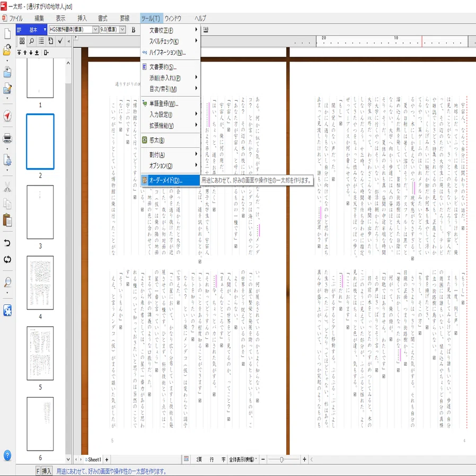Select the page 4 thumbnail

40,283
